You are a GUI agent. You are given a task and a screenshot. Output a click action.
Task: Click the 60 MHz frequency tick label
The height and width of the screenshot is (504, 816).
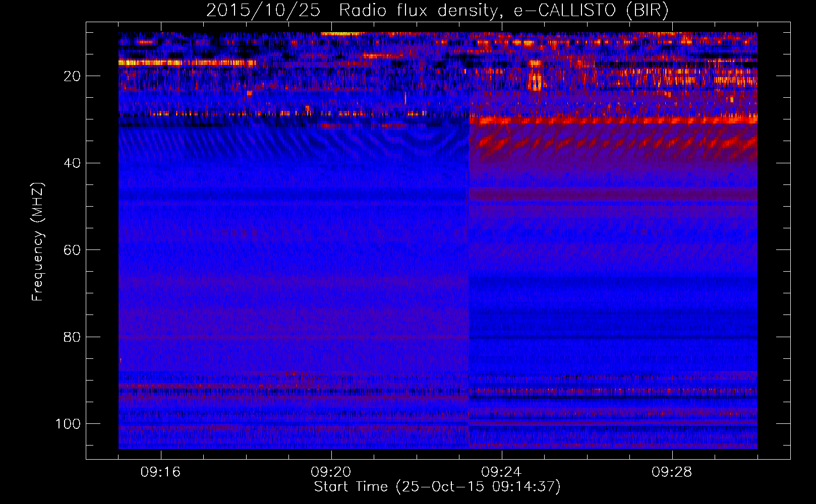(72, 250)
